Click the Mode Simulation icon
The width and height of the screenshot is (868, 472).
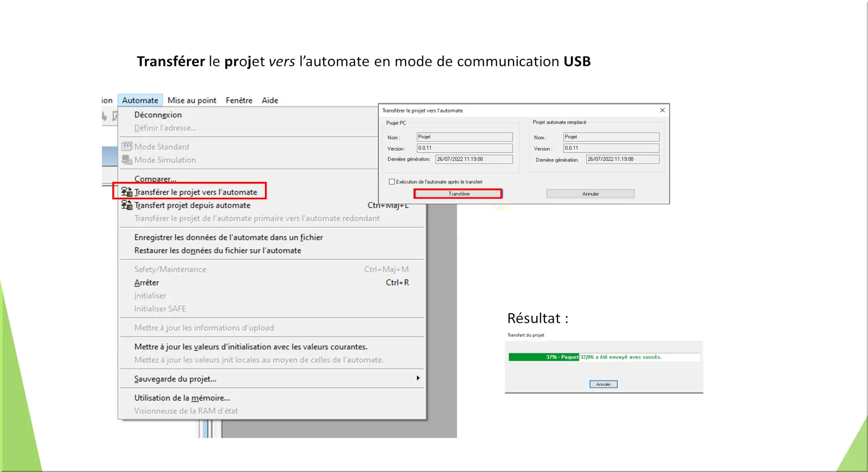click(x=127, y=160)
